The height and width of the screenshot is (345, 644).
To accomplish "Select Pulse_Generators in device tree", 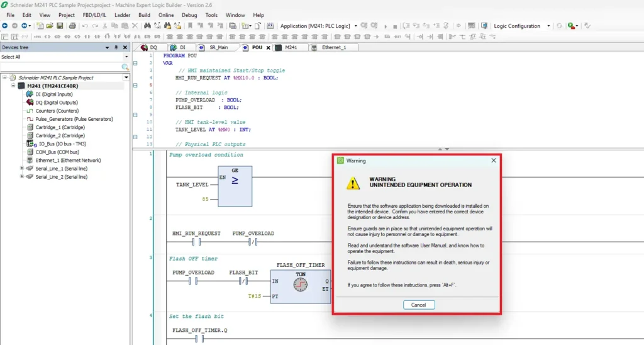I will click(x=74, y=119).
